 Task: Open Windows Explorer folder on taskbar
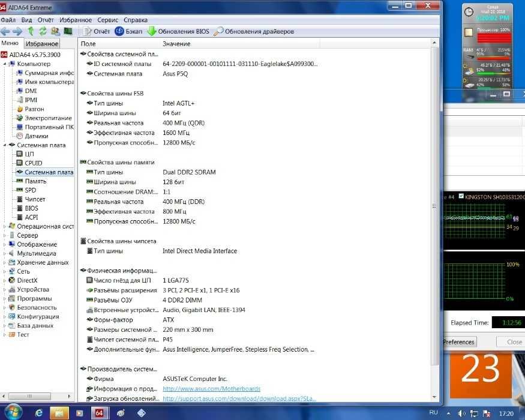[x=59, y=413]
